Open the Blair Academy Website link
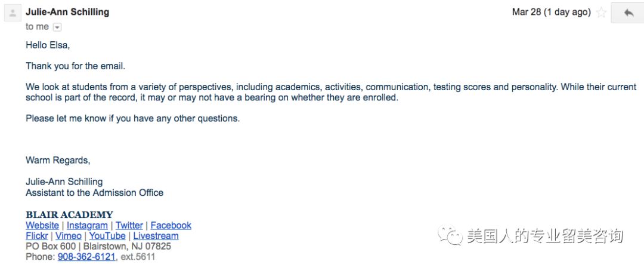The width and height of the screenshot is (644, 264). 42,225
